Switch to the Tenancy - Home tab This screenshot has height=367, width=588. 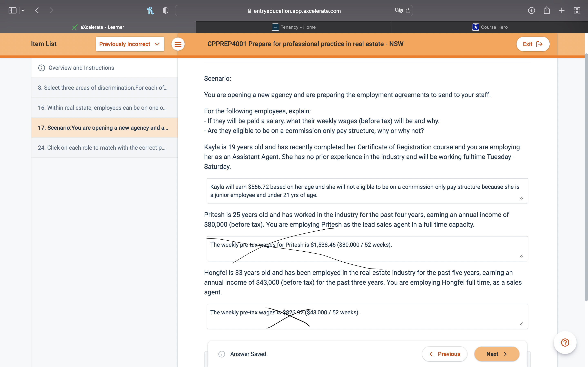tap(294, 27)
